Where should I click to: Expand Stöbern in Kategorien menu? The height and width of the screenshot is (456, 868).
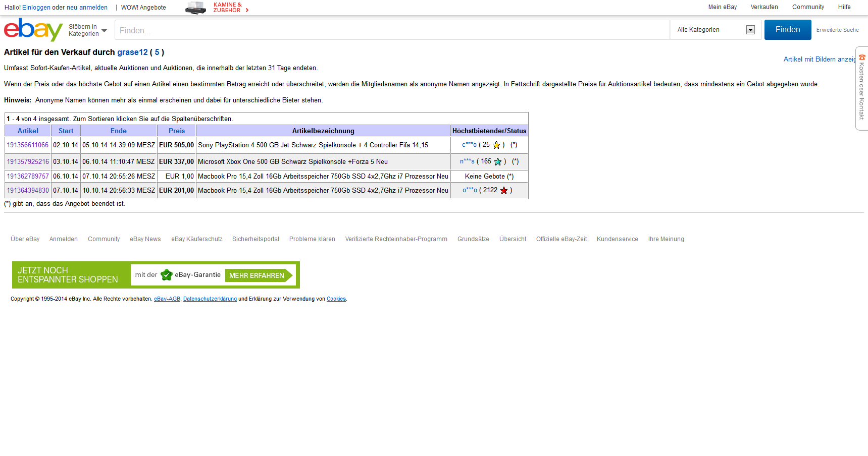[x=88, y=30]
